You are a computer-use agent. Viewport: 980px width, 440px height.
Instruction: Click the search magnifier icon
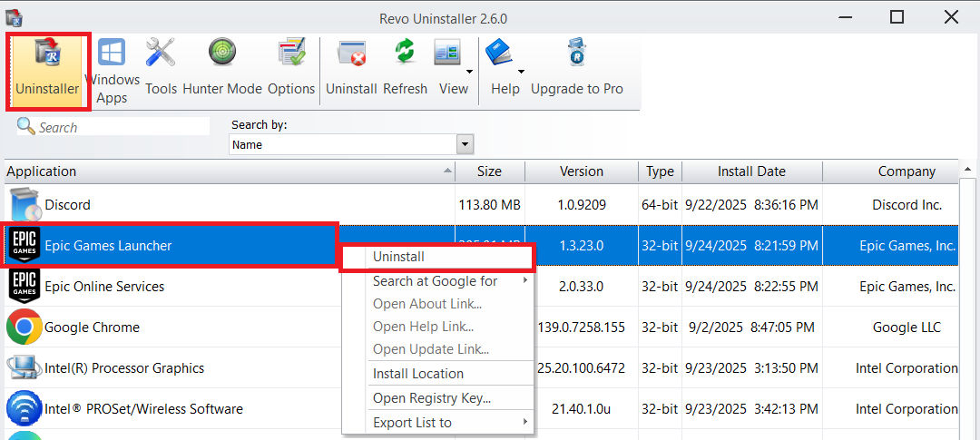coord(25,126)
